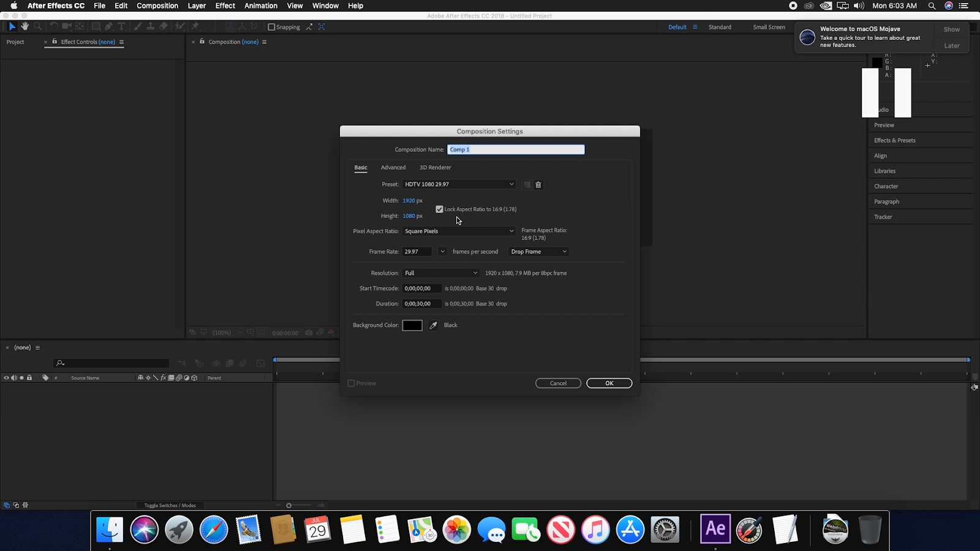Select the Roto Brush tool

click(180, 26)
